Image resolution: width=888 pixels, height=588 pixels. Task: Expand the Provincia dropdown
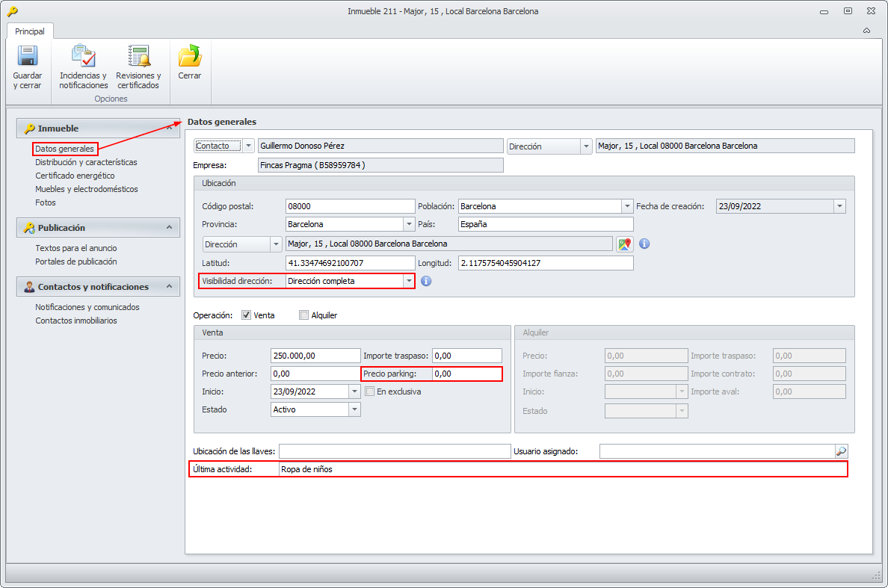coord(409,224)
